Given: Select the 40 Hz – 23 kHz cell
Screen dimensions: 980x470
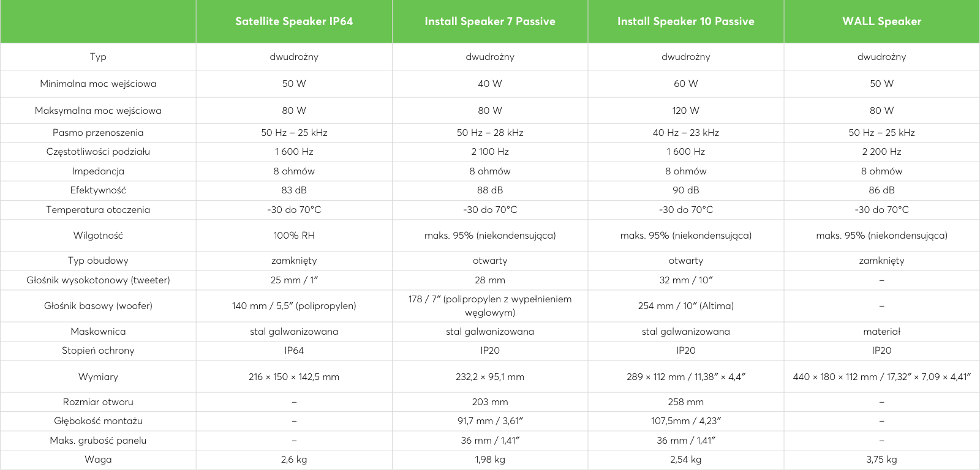Looking at the screenshot, I should point(686,133).
